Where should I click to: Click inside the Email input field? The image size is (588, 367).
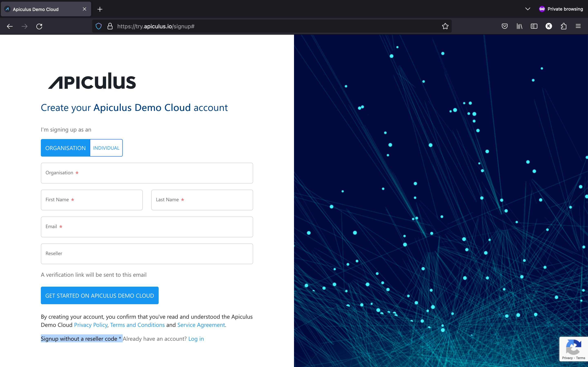tap(147, 227)
